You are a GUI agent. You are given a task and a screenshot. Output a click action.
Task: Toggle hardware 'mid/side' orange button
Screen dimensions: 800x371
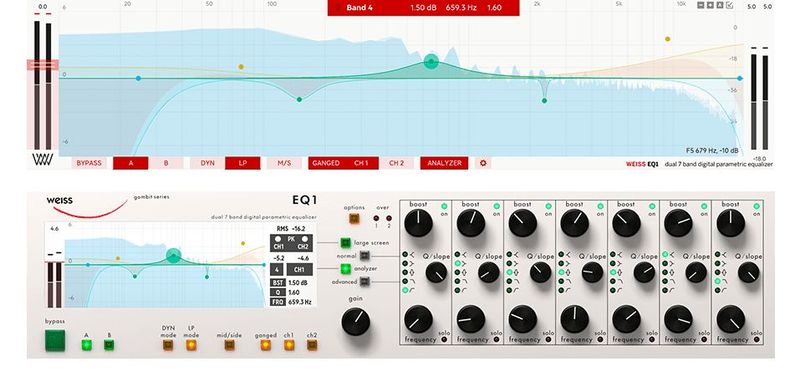click(x=230, y=345)
